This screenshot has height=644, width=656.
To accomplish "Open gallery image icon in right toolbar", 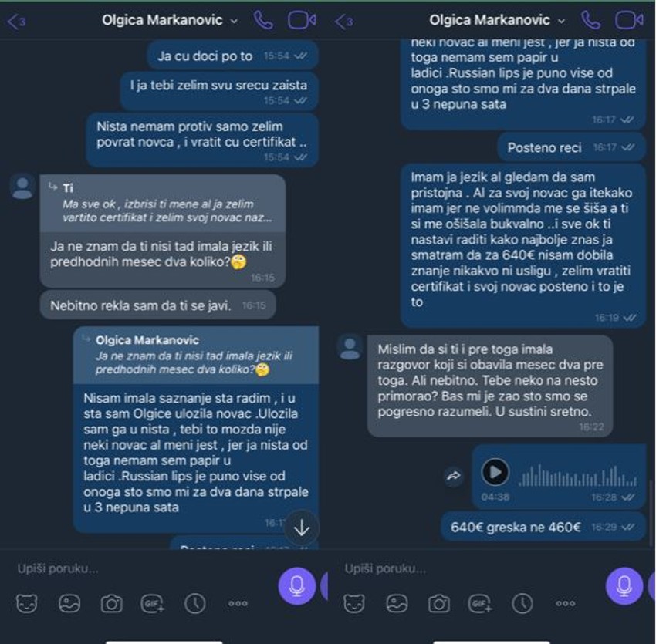I will pyautogui.click(x=397, y=603).
